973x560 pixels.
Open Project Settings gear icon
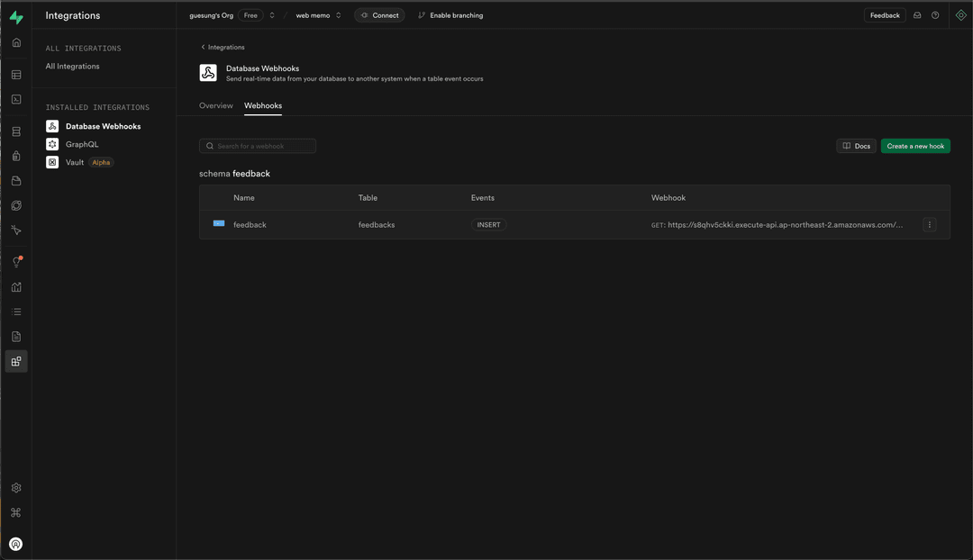pos(16,488)
